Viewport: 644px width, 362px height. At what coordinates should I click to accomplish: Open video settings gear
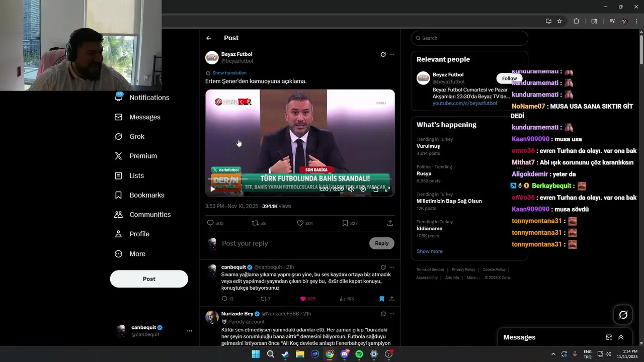pos(363,189)
